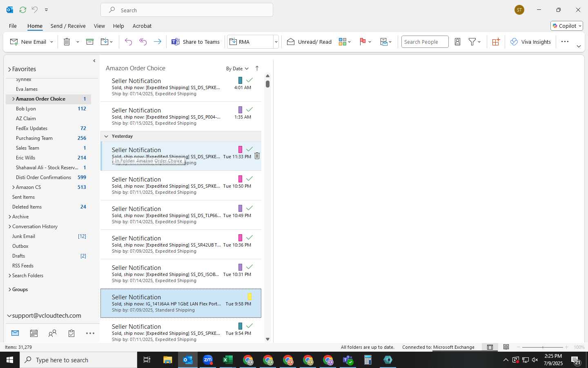Open Microsoft Teams from the Windows taskbar

tap(348, 360)
